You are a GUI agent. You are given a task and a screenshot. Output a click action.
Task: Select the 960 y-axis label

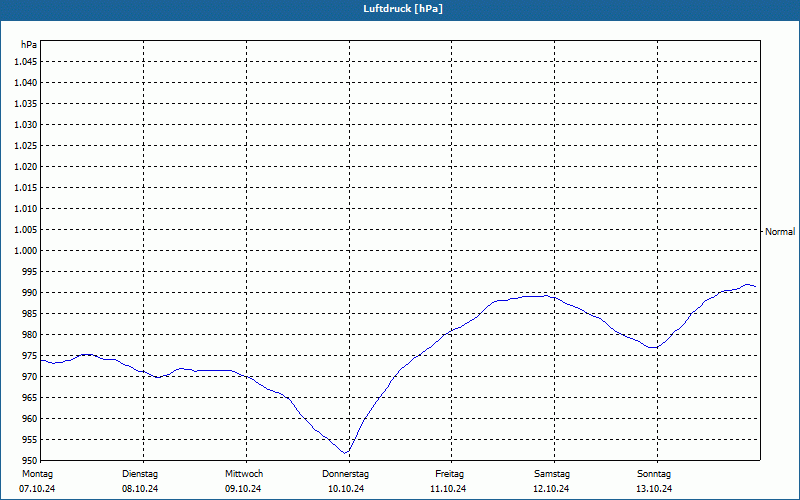click(30, 418)
